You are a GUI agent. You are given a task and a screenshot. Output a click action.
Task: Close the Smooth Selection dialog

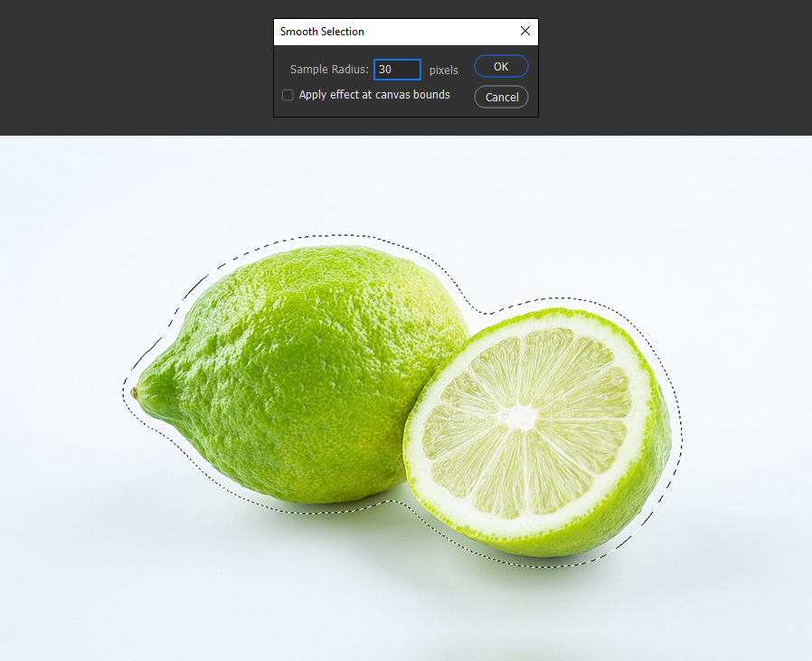[525, 31]
